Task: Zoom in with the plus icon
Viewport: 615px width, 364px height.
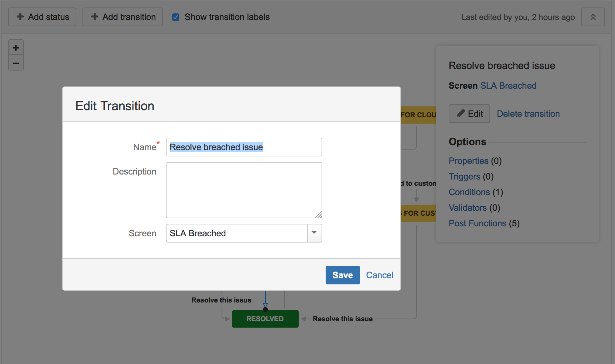Action: pos(16,48)
